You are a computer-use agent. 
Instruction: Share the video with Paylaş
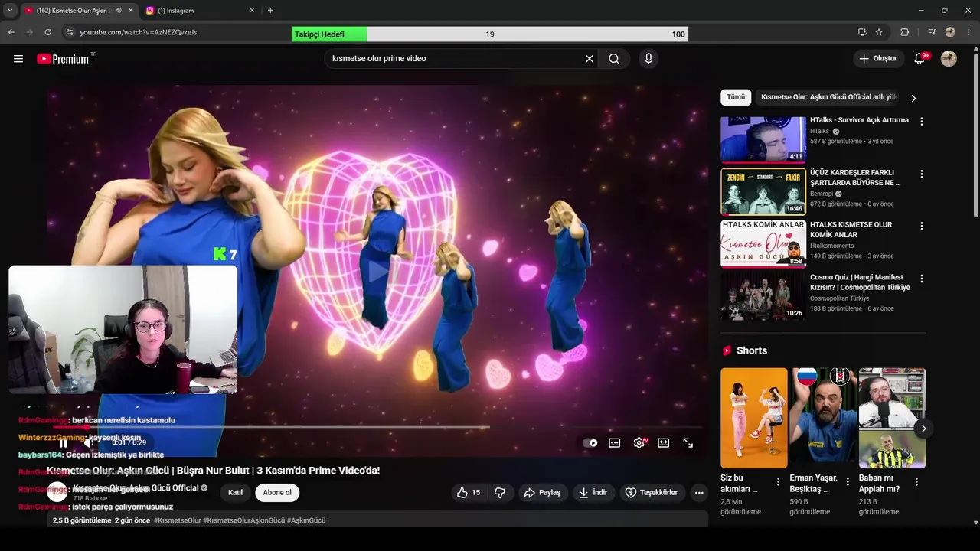tap(542, 493)
